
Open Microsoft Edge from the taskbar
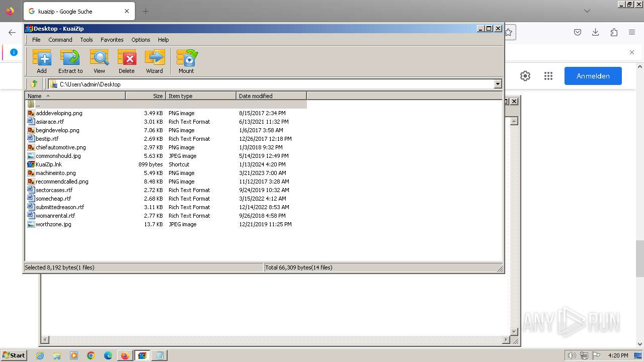click(x=108, y=355)
